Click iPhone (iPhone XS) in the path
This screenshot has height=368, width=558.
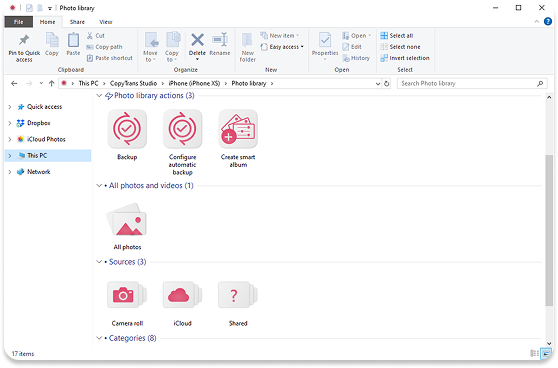[x=194, y=84]
